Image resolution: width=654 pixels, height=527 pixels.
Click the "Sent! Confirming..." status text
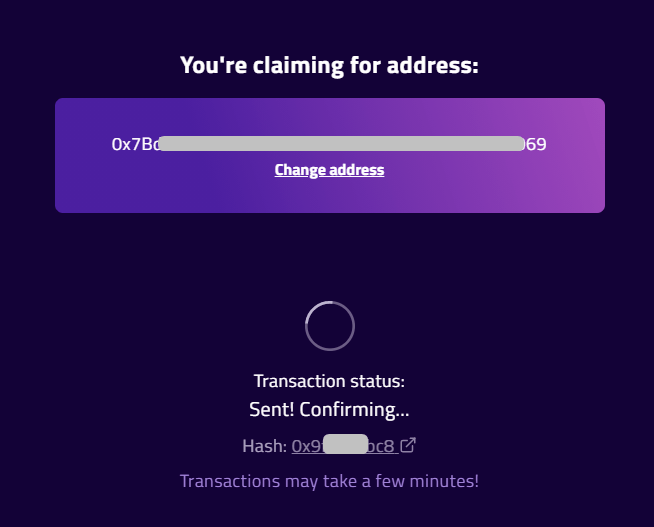click(329, 409)
